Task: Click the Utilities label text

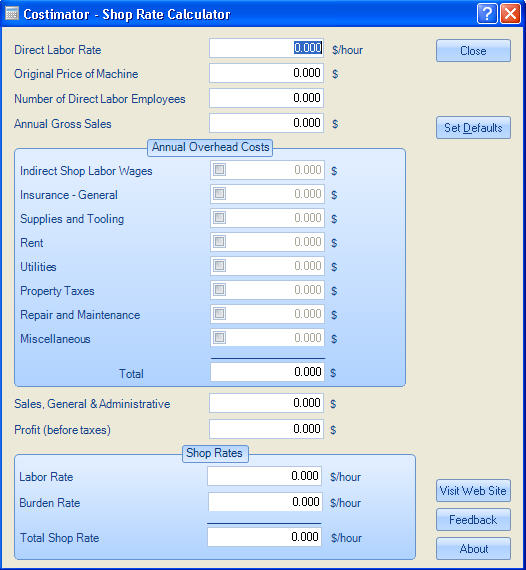Action: coord(38,267)
